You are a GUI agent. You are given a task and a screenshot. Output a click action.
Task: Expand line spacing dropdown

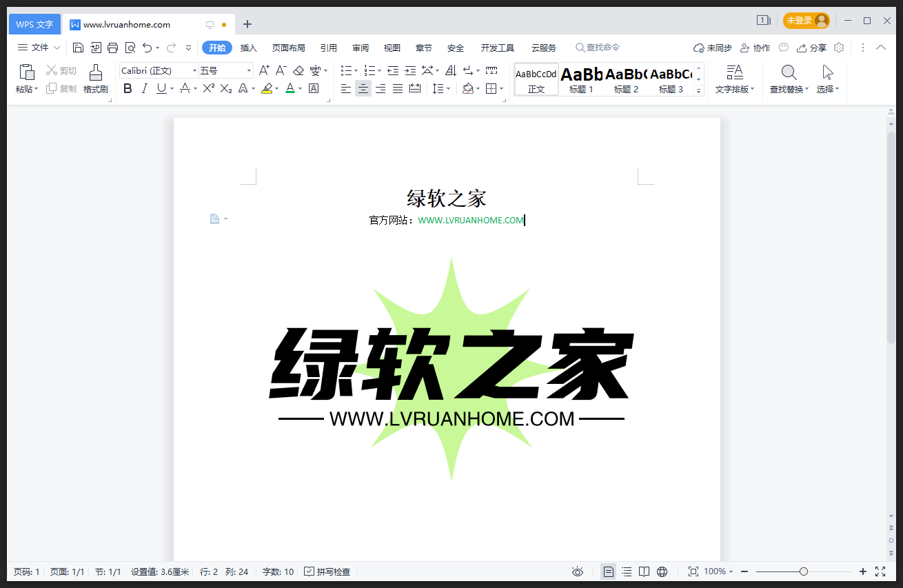point(449,88)
